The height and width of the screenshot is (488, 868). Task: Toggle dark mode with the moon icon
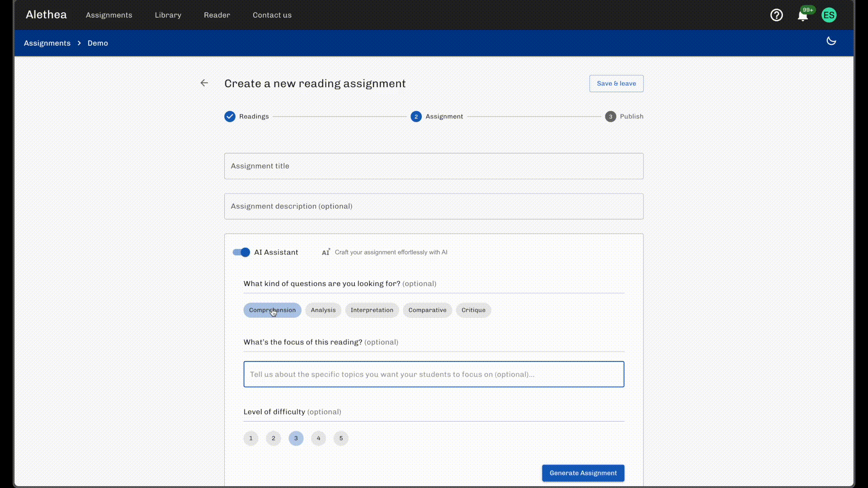831,41
